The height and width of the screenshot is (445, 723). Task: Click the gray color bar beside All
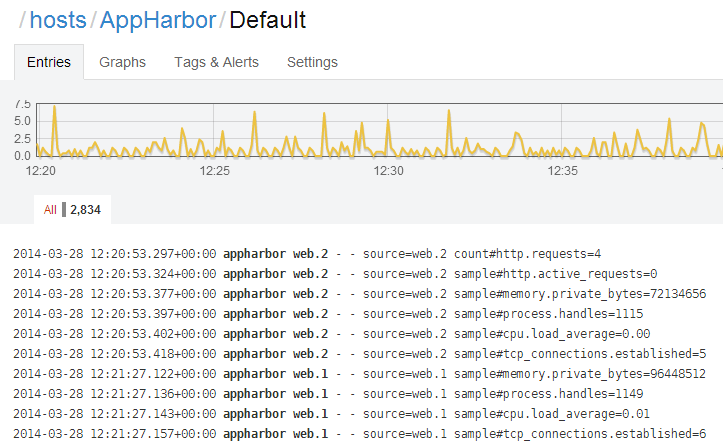(64, 210)
